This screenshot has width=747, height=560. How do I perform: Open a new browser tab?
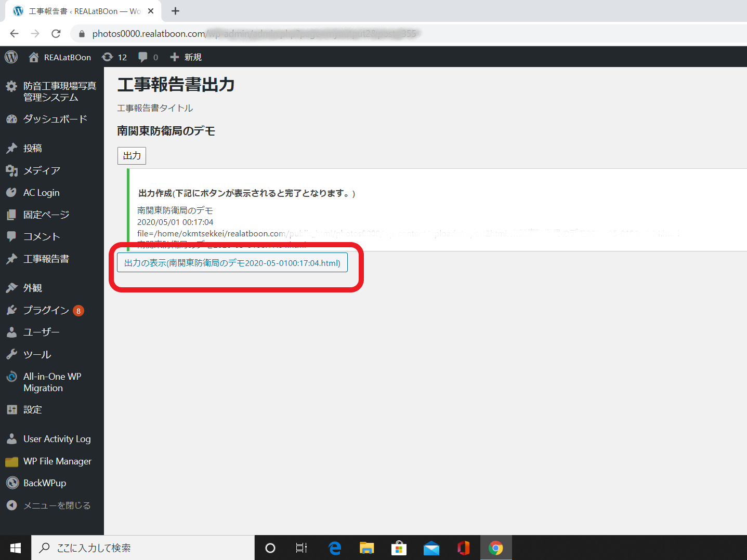pos(176,11)
